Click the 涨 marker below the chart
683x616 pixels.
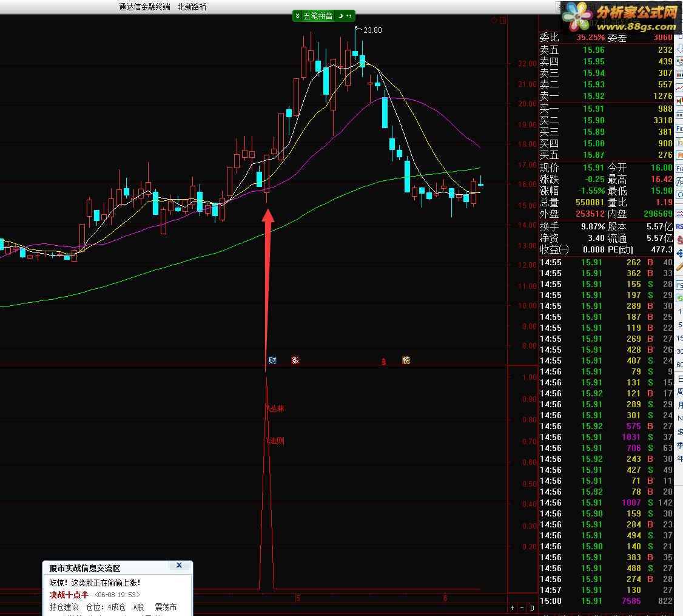pos(295,360)
